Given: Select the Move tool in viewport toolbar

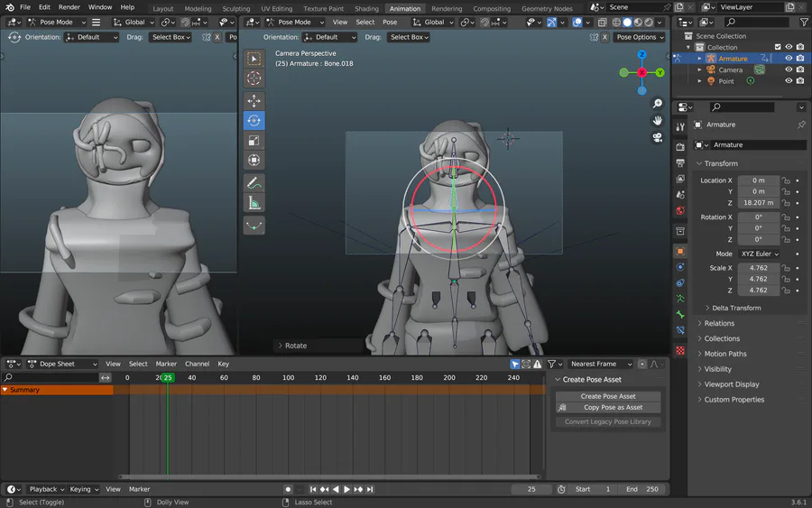Looking at the screenshot, I should pyautogui.click(x=254, y=101).
